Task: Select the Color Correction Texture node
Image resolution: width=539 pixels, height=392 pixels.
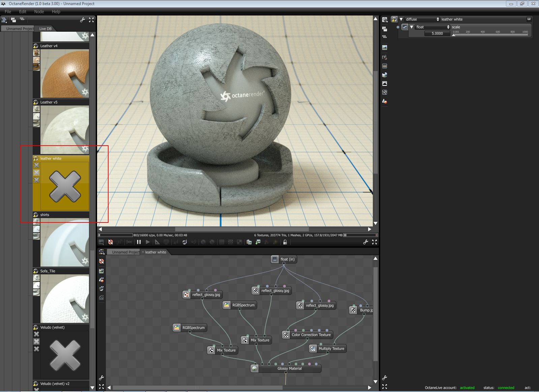Action: point(307,335)
